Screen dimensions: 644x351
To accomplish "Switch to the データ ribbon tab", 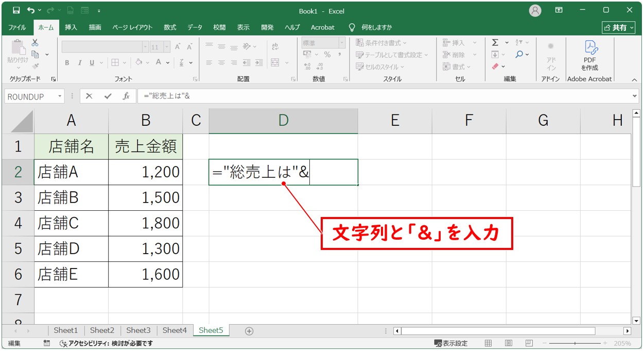I will (x=195, y=27).
